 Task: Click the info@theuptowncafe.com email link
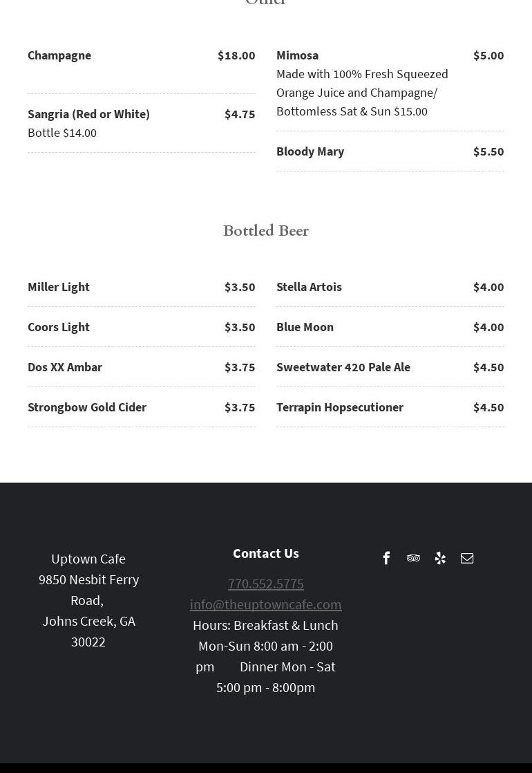coord(266,604)
